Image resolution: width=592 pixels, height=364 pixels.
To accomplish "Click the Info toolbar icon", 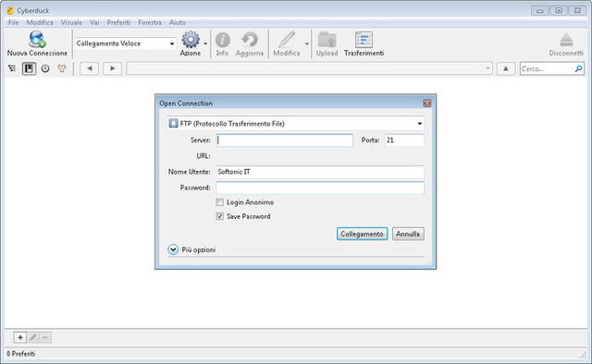I will tap(222, 40).
